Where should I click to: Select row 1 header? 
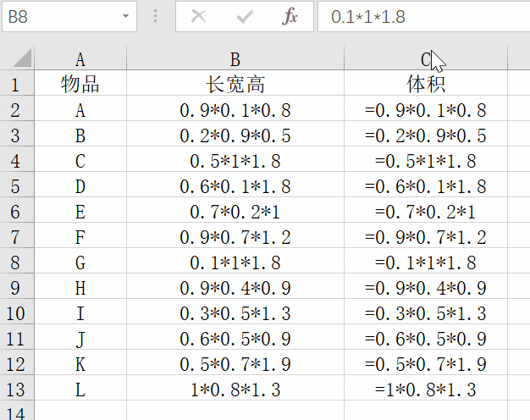coord(17,83)
